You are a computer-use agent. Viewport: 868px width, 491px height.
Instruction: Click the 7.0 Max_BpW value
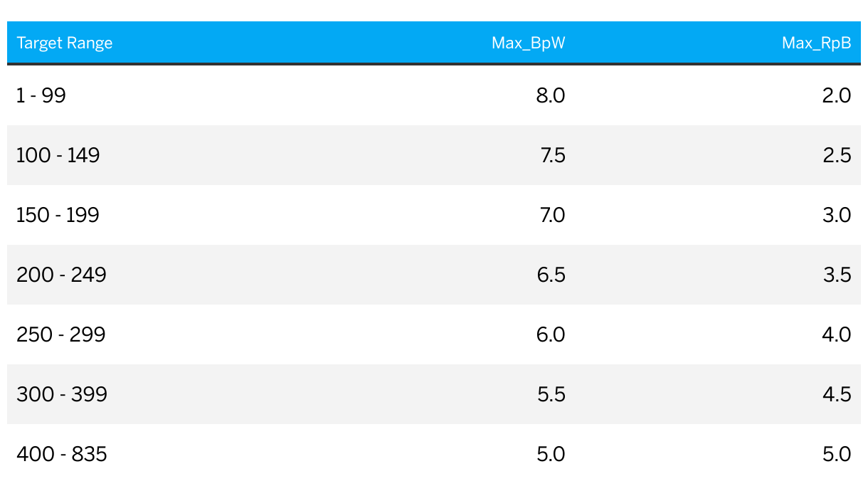553,215
